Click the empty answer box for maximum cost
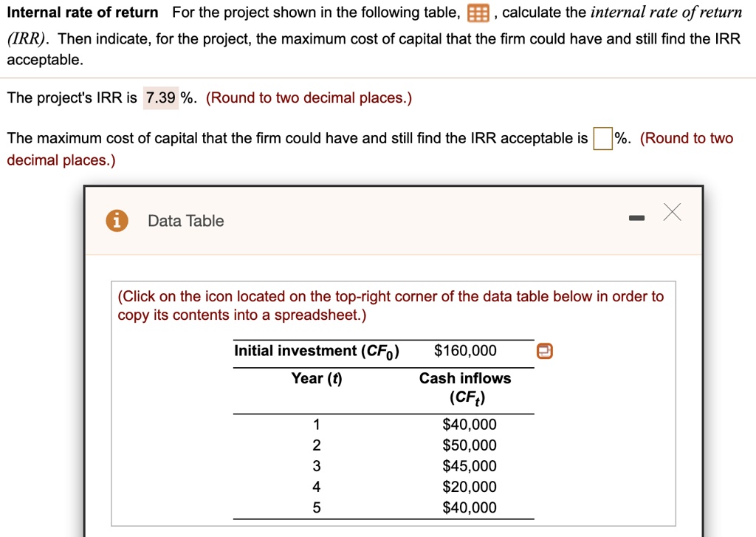 [x=601, y=139]
